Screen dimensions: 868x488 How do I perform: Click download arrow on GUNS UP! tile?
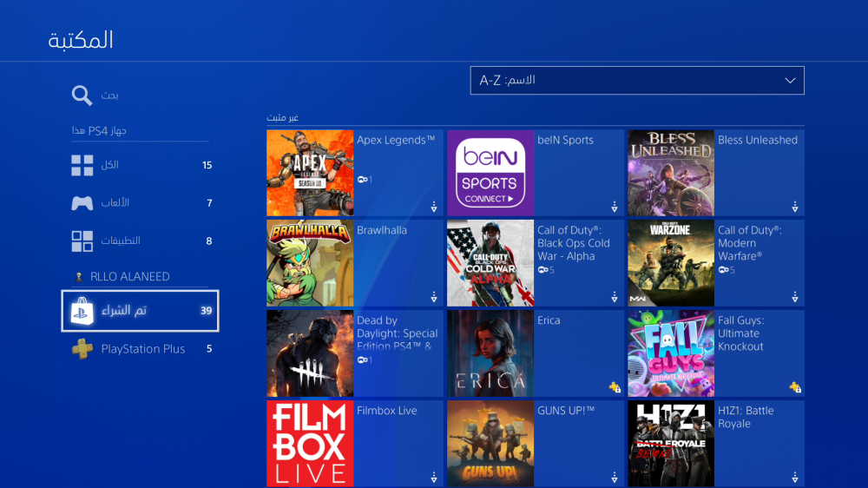click(x=615, y=478)
